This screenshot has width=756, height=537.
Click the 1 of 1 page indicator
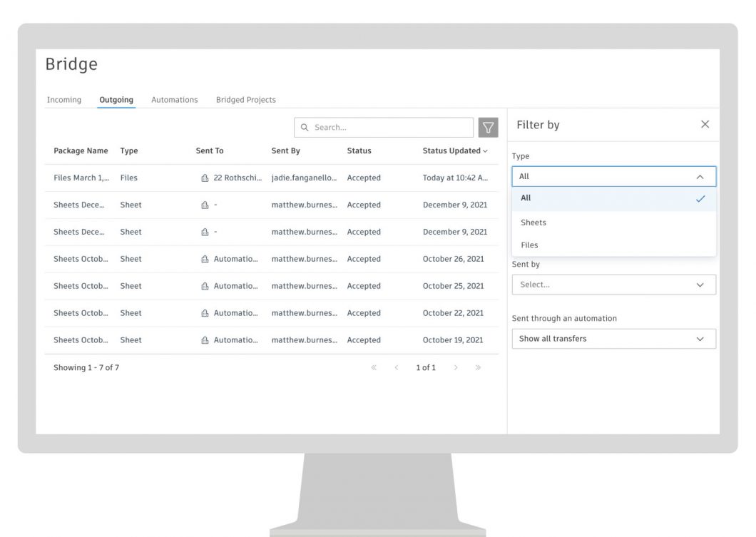[x=426, y=367]
